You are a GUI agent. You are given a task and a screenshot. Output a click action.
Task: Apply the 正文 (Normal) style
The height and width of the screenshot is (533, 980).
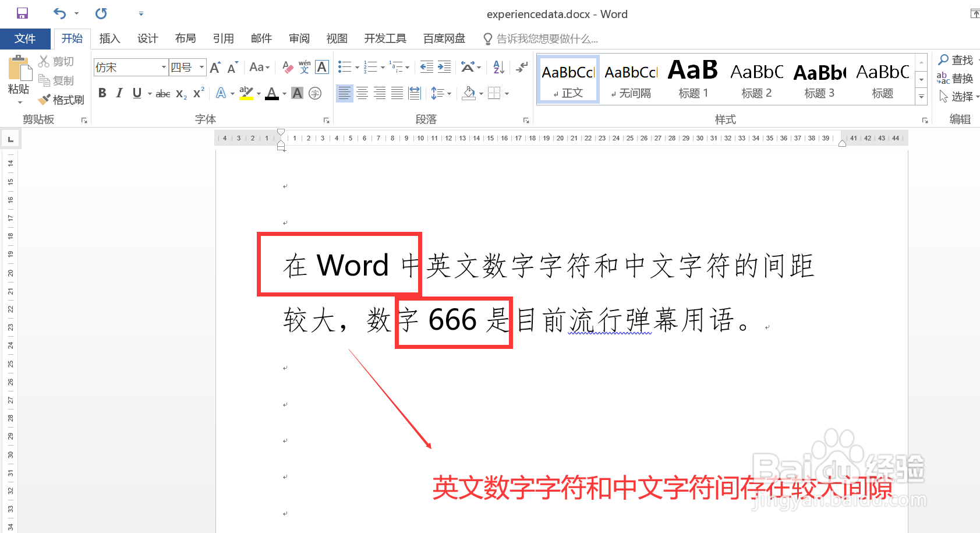pos(568,80)
